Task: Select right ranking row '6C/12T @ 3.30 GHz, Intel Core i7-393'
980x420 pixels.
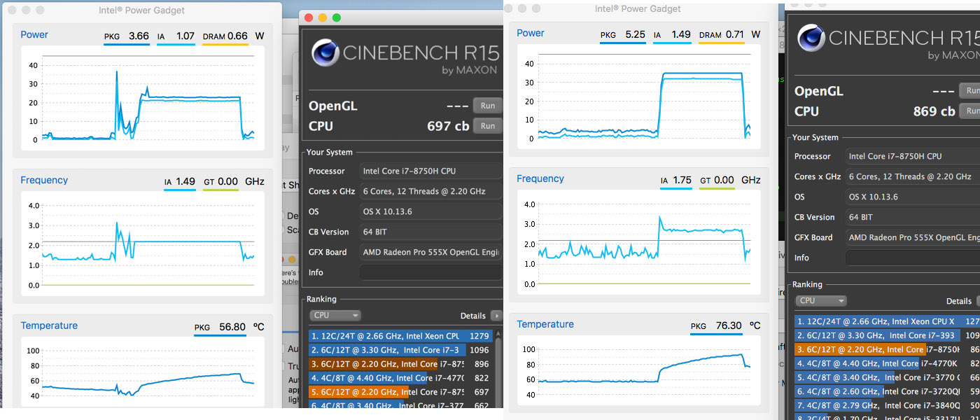Action: tap(888, 335)
